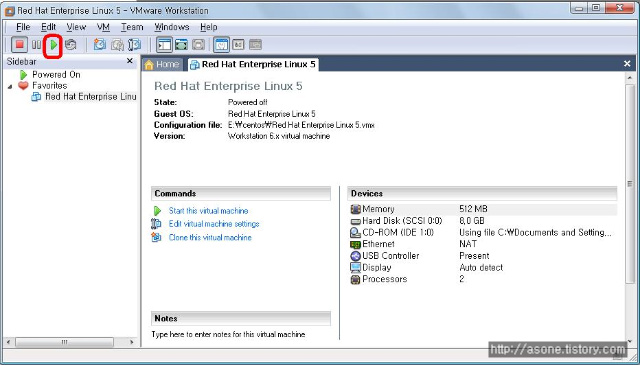
Task: Click the settings icon beside Edit command
Action: click(156, 224)
